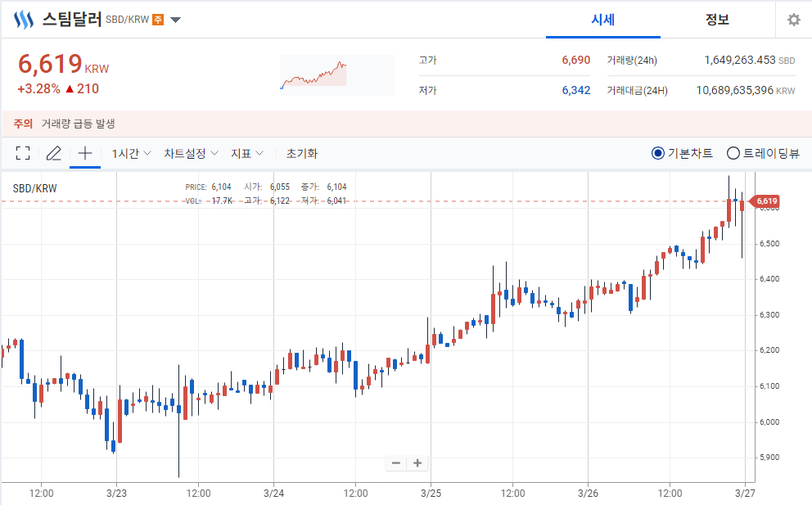Switch to 트레이딩뷰 chart radio option
The height and width of the screenshot is (505, 812).
733,153
